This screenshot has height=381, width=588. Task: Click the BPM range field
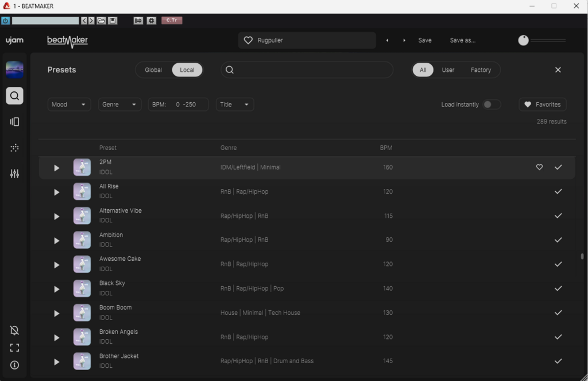tap(178, 105)
